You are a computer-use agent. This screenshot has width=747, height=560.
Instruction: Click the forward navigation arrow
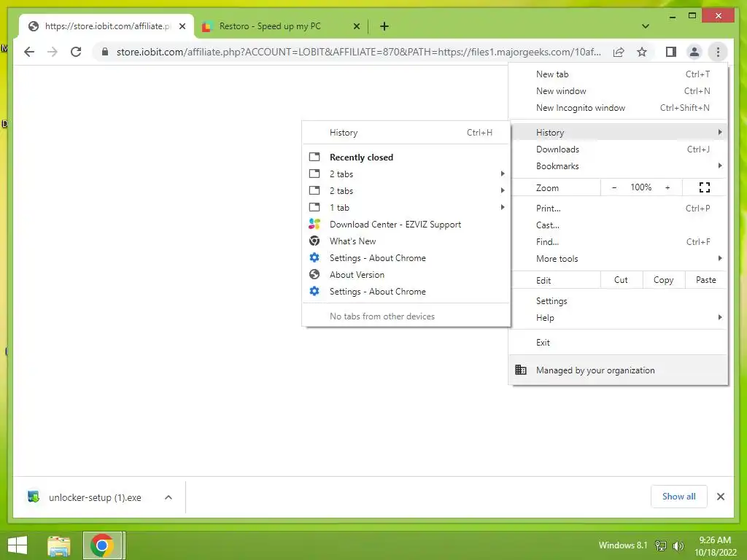point(53,52)
